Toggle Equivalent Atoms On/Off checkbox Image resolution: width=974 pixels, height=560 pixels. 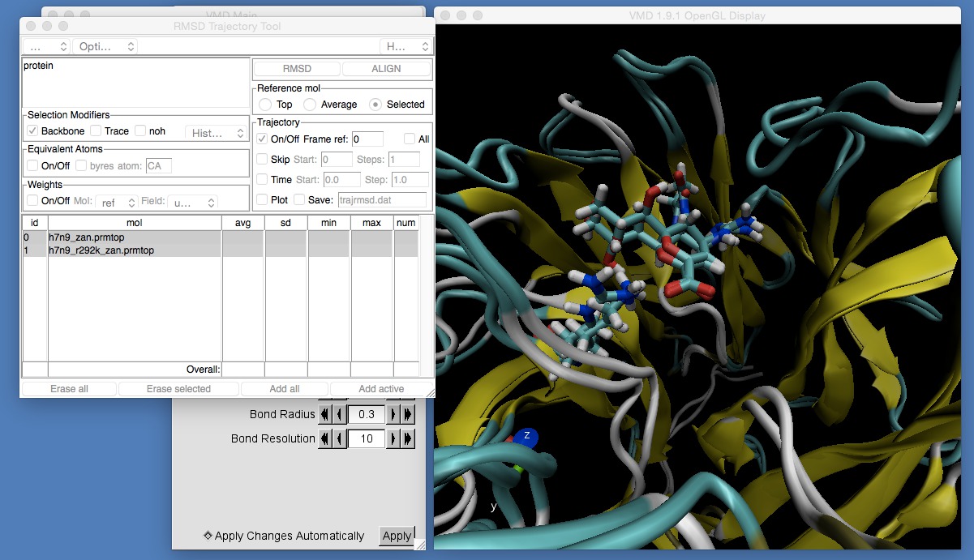click(x=32, y=165)
